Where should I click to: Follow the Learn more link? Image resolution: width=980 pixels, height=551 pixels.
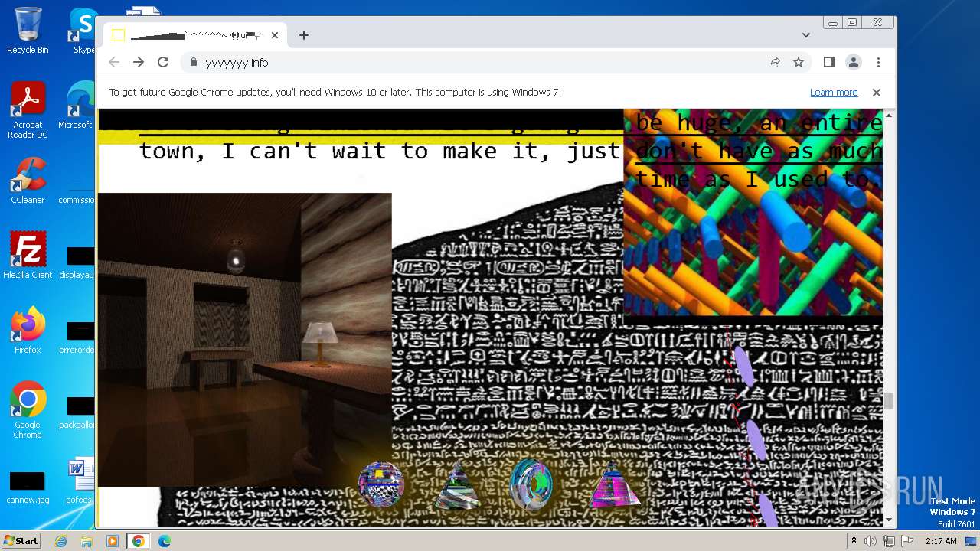click(834, 93)
